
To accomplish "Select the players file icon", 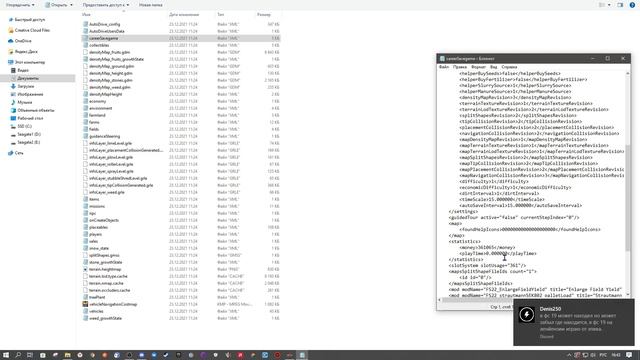I will [85, 234].
